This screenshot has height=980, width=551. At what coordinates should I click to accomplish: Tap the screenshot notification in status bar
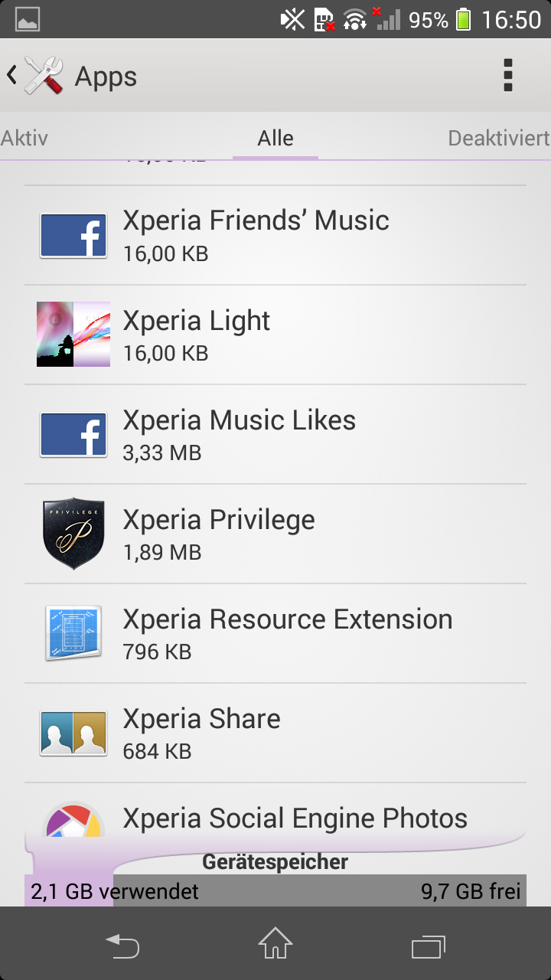[28, 20]
